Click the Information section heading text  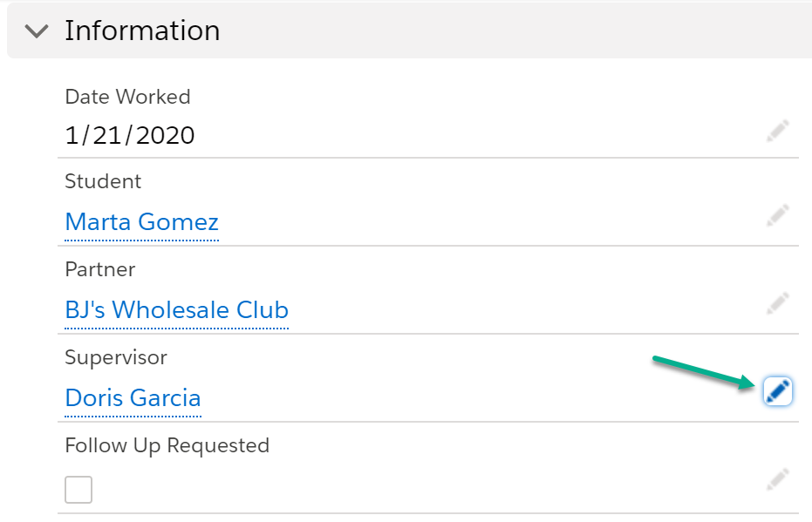(142, 31)
